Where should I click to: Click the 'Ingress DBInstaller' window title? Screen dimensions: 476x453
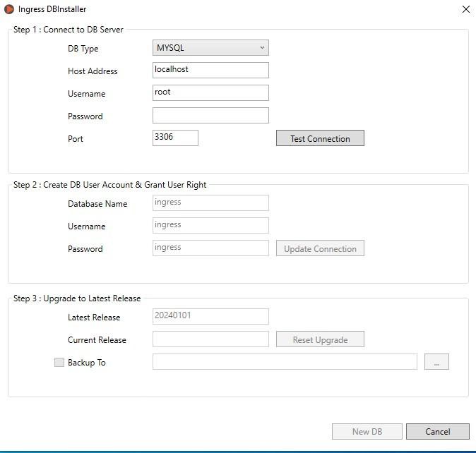tap(52, 9)
